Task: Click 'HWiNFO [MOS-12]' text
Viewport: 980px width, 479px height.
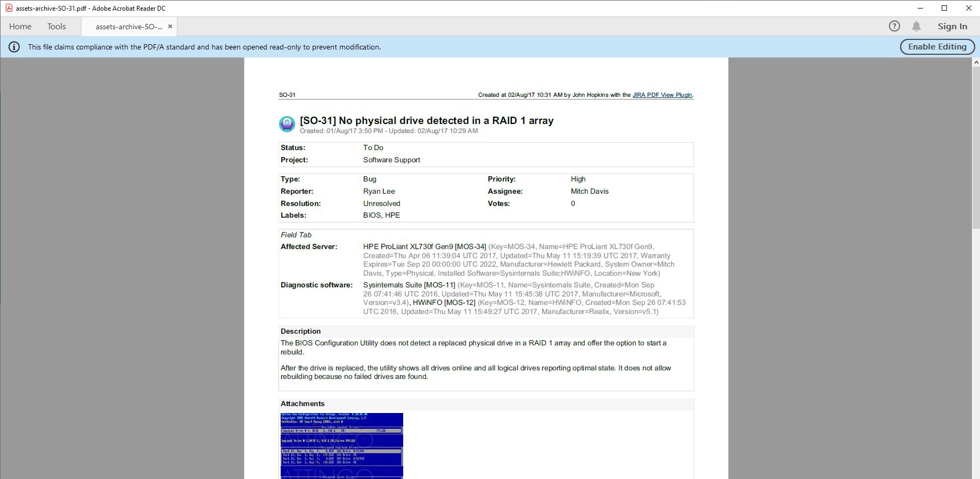Action: click(x=444, y=302)
